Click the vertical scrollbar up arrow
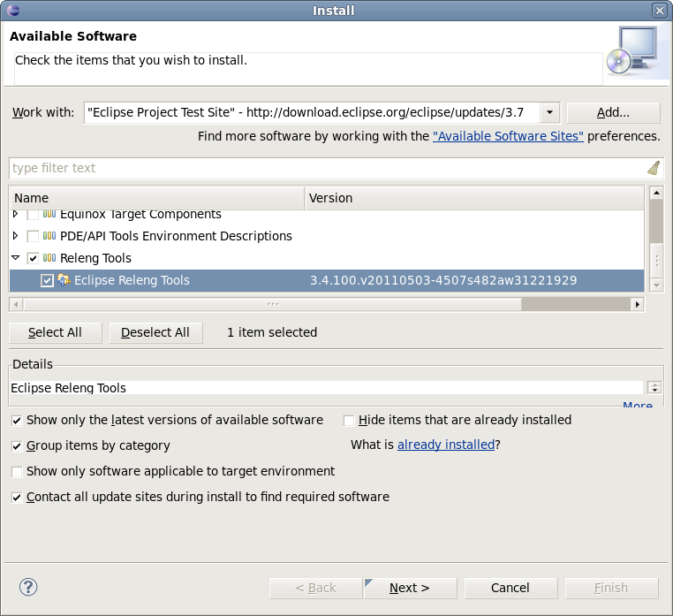Viewport: 673px width, 616px height. point(656,193)
